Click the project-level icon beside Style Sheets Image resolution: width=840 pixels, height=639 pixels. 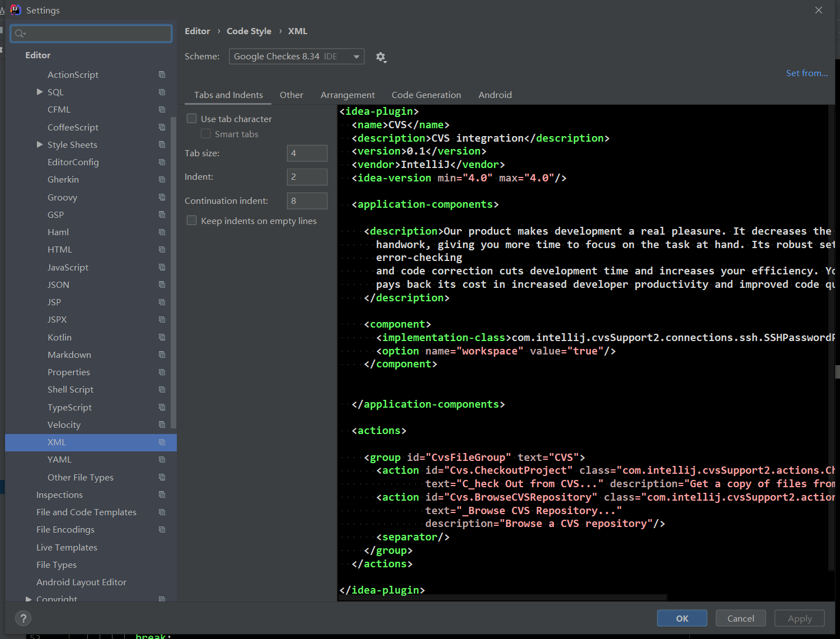click(x=162, y=144)
